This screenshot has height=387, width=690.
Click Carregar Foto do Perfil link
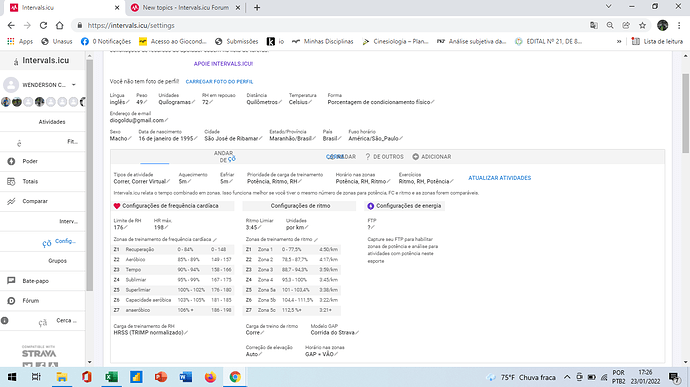[x=219, y=82]
